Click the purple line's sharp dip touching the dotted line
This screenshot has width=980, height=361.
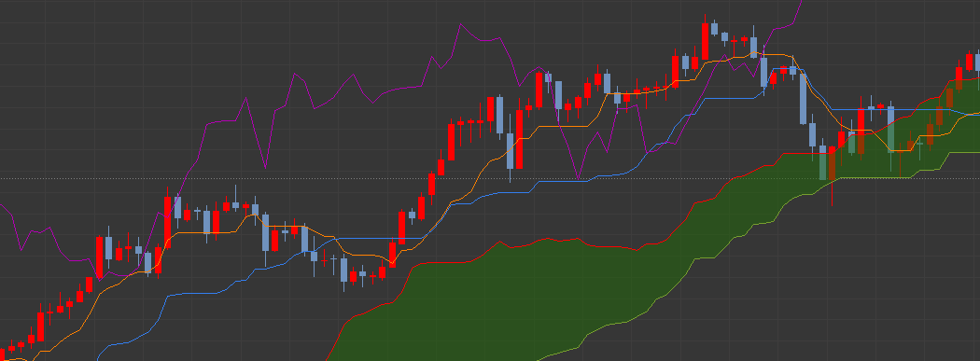coord(578,178)
